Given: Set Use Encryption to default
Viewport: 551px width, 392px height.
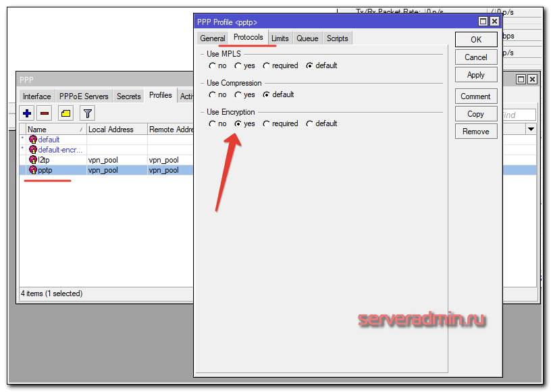Looking at the screenshot, I should coord(309,124).
